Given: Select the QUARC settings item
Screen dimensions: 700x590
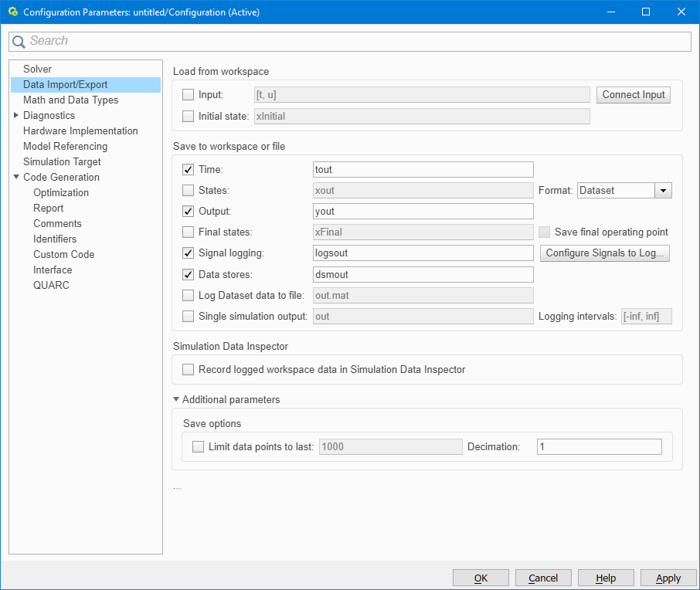Looking at the screenshot, I should [51, 286].
